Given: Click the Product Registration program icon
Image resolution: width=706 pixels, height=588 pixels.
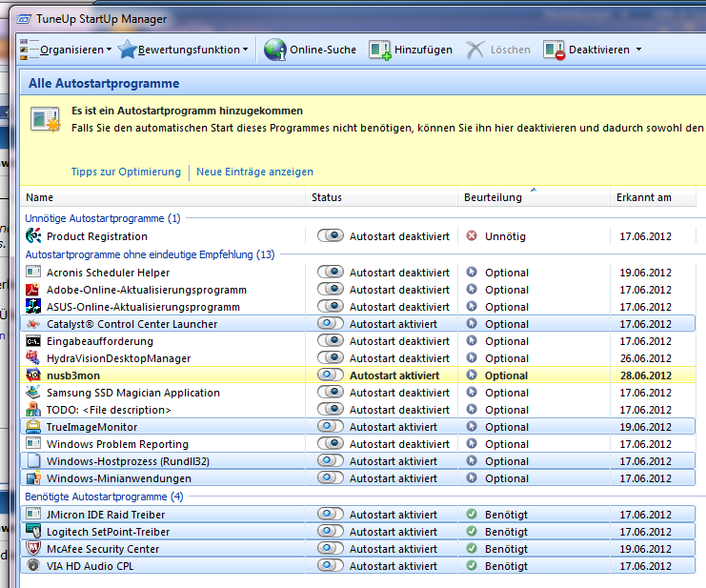Looking at the screenshot, I should tap(33, 236).
